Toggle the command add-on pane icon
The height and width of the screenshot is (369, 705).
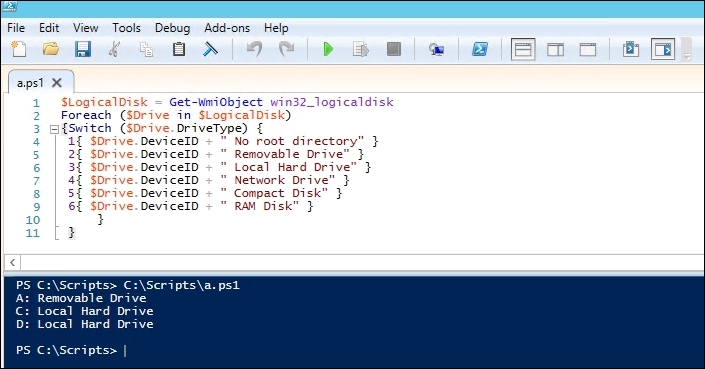tap(663, 49)
